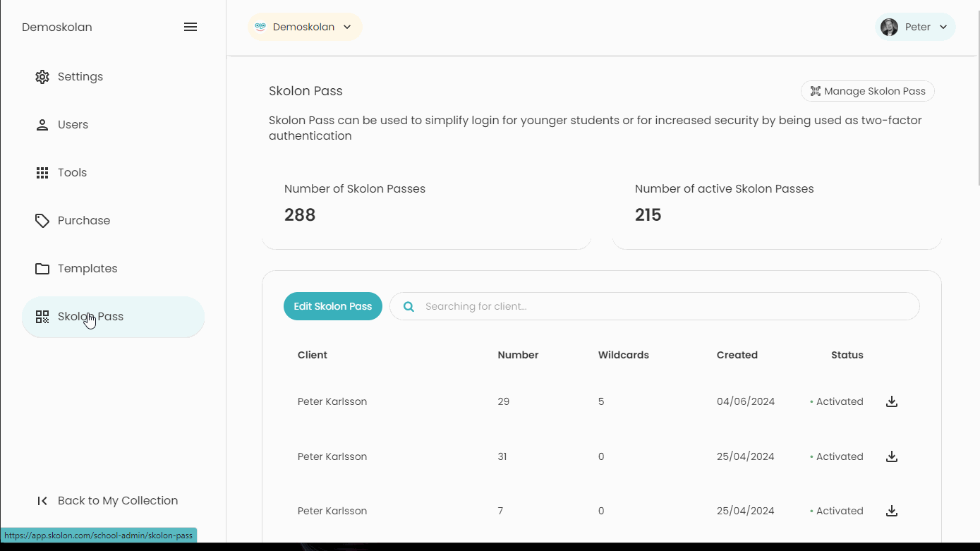Click the Wildcards column header
980x551 pixels.
(624, 355)
